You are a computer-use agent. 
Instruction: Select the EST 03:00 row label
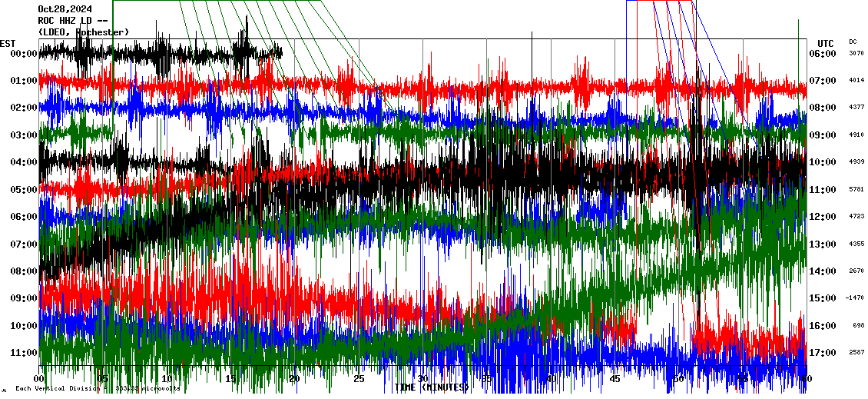pos(24,135)
